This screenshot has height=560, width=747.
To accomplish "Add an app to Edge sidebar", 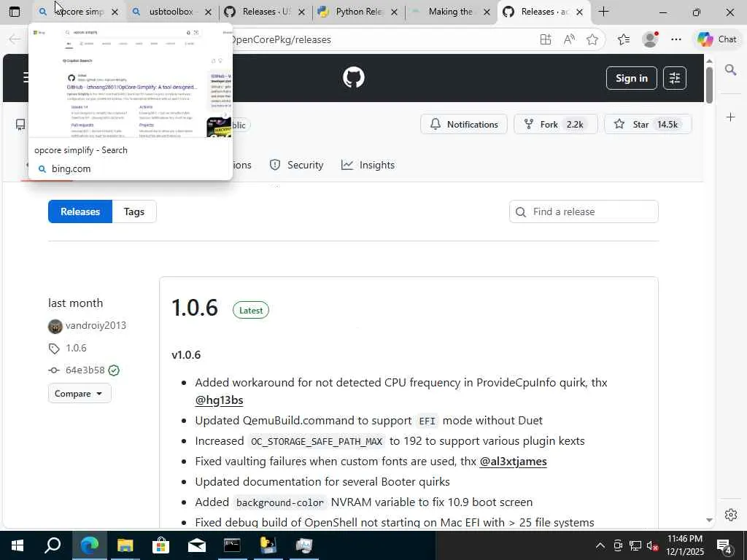I will tap(730, 117).
